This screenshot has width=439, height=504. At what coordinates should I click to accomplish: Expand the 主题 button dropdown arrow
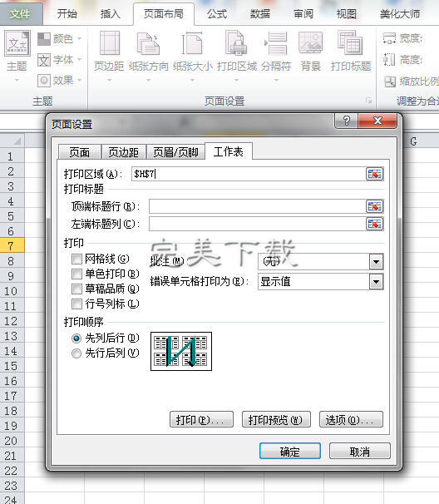[17, 80]
